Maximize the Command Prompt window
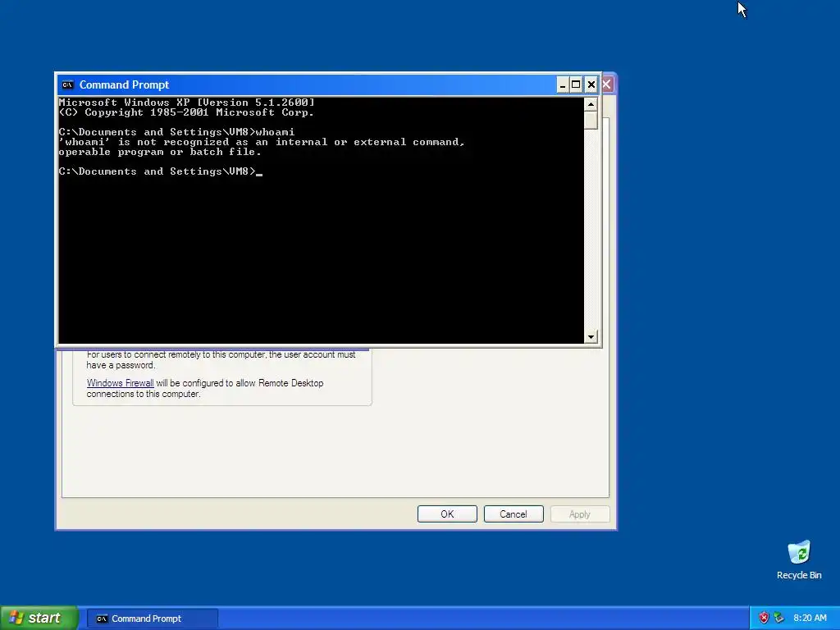This screenshot has height=630, width=840. click(576, 84)
